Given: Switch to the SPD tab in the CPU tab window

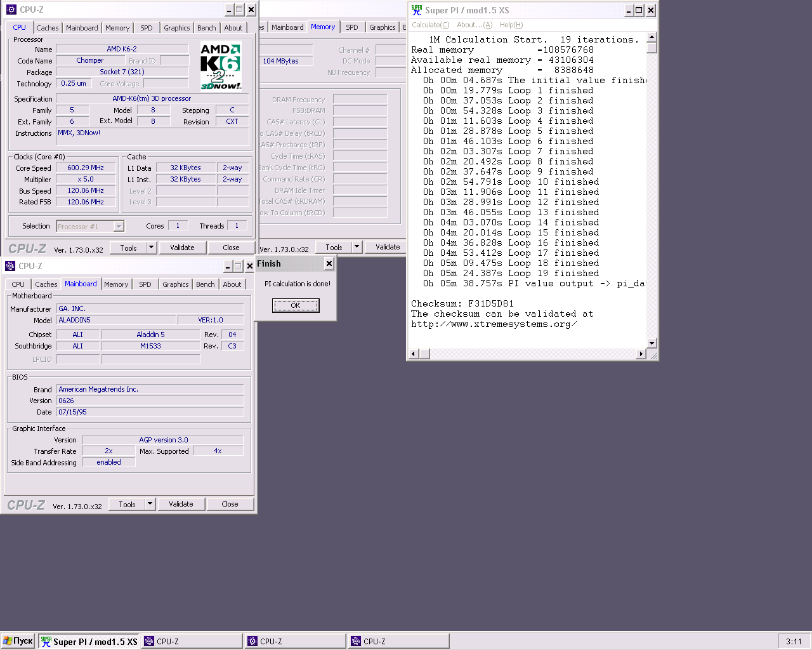Looking at the screenshot, I should coord(147,28).
